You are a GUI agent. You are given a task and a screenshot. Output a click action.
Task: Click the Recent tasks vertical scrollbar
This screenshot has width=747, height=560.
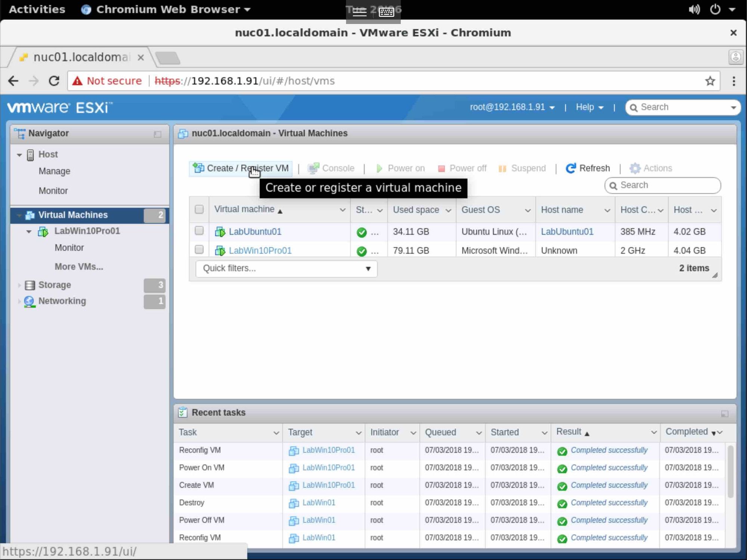730,471
